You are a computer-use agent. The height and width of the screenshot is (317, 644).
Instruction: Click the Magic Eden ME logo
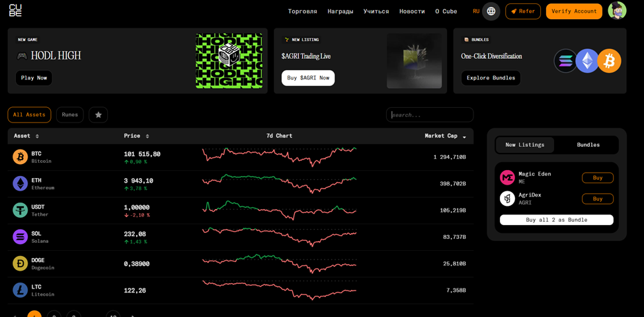[507, 177]
